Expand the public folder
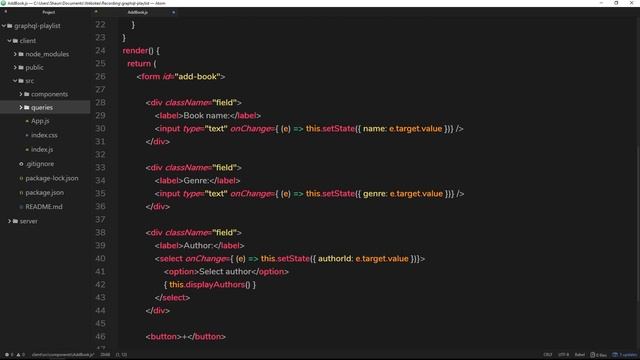Screen dimensions: 640x360 point(15,67)
